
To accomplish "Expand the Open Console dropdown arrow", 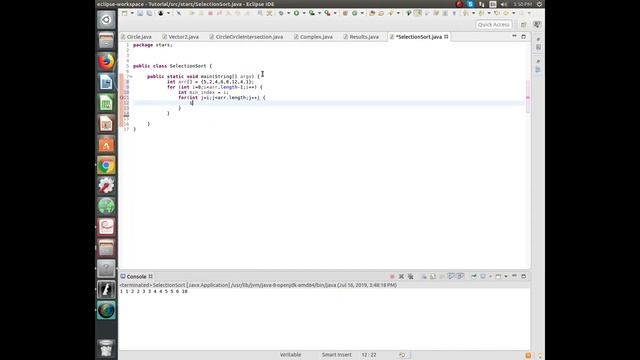I will 506,276.
